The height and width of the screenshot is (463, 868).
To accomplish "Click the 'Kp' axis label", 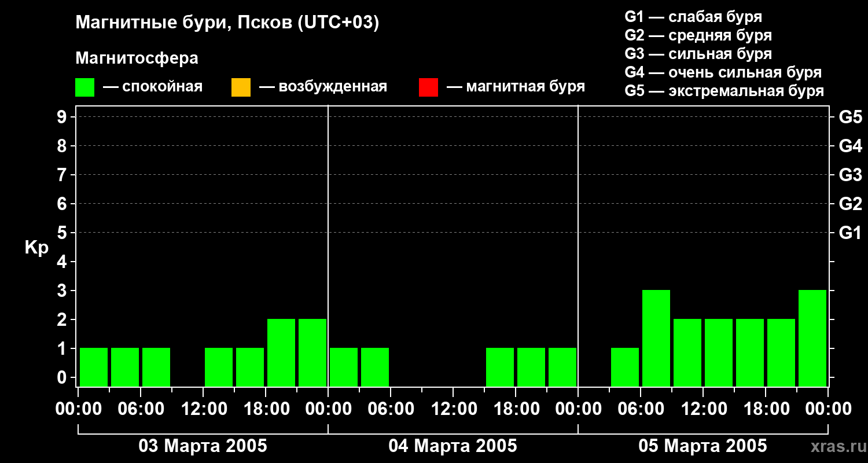I will pyautogui.click(x=36, y=248).
